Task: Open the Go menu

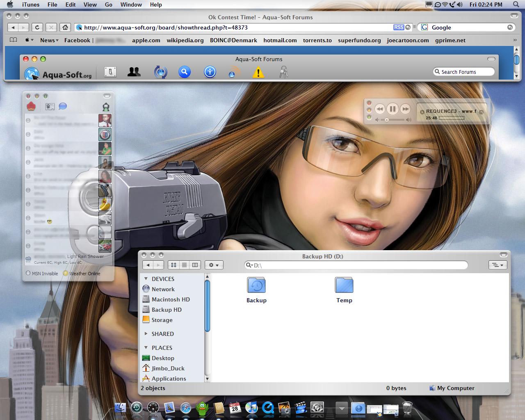Action: [x=109, y=5]
